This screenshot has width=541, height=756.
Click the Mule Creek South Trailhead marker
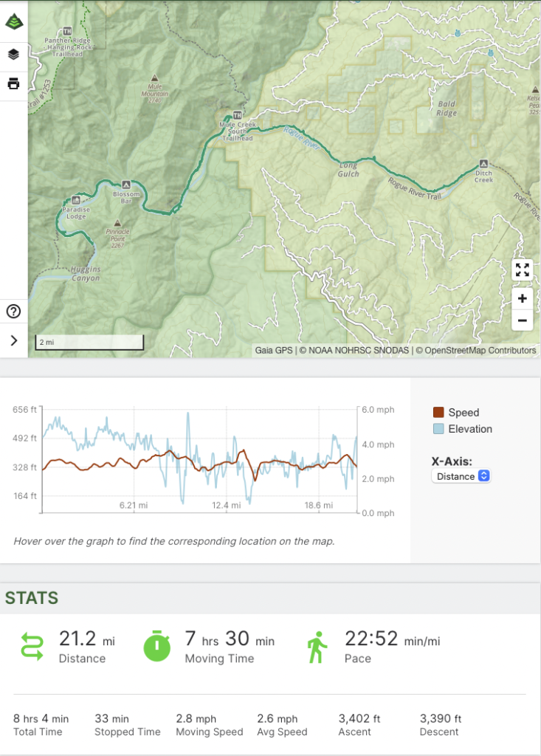[x=237, y=115]
